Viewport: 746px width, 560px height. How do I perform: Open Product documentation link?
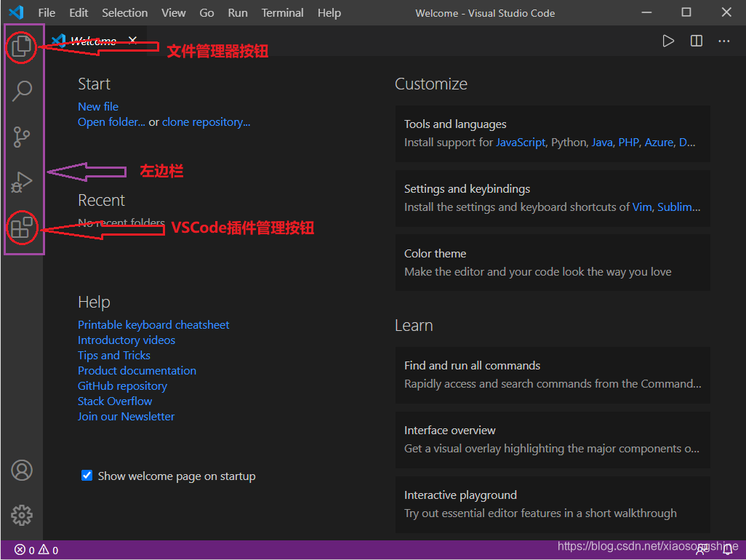pyautogui.click(x=137, y=371)
